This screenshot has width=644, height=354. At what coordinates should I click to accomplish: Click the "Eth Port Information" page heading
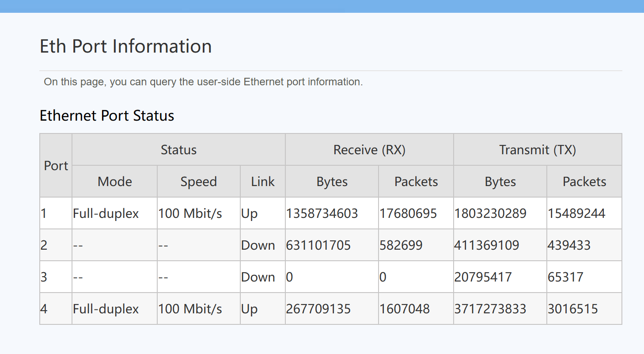click(x=125, y=46)
